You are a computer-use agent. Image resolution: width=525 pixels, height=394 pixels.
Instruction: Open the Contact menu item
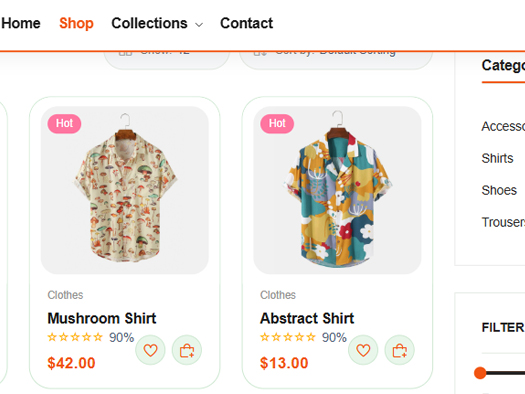coord(246,23)
